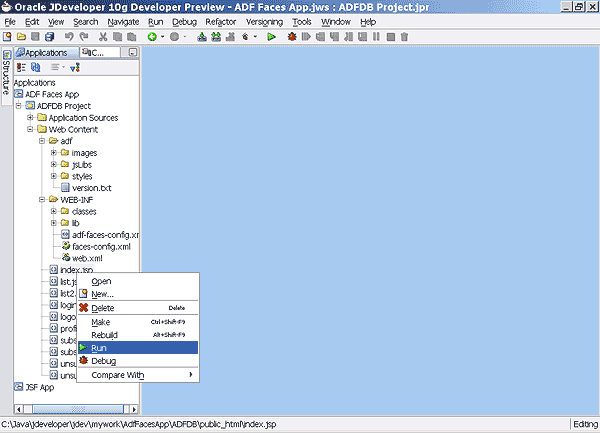This screenshot has width=600, height=433.
Task: Expand the styles folder
Action: coord(54,176)
